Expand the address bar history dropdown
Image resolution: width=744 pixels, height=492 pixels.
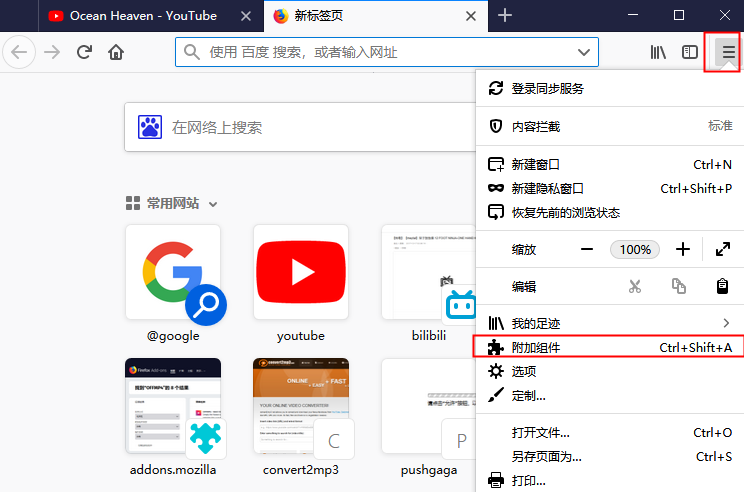pyautogui.click(x=584, y=52)
